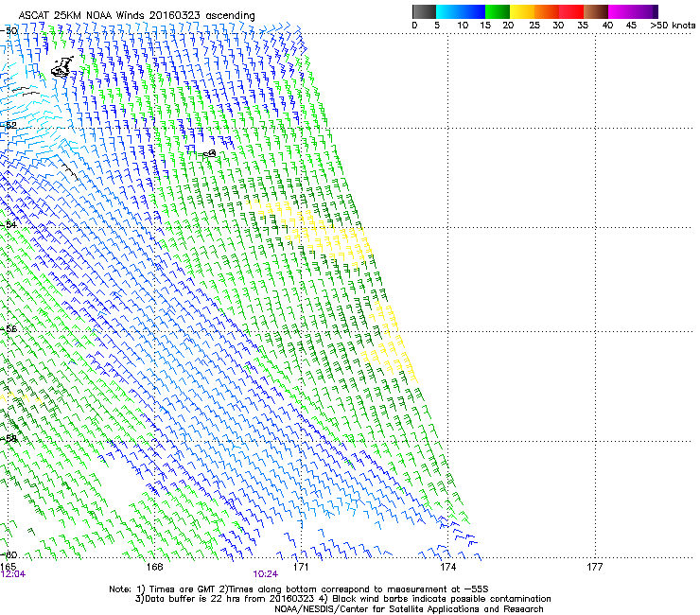Click the '10' label under the color scale
This screenshot has height=615, width=700.
point(463,26)
